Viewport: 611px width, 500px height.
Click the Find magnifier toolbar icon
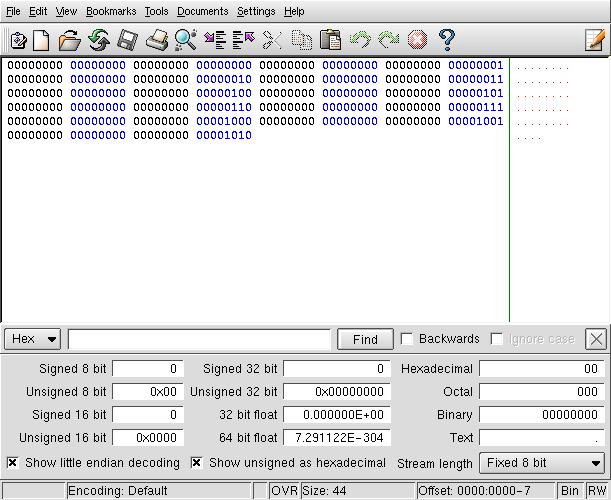click(186, 40)
